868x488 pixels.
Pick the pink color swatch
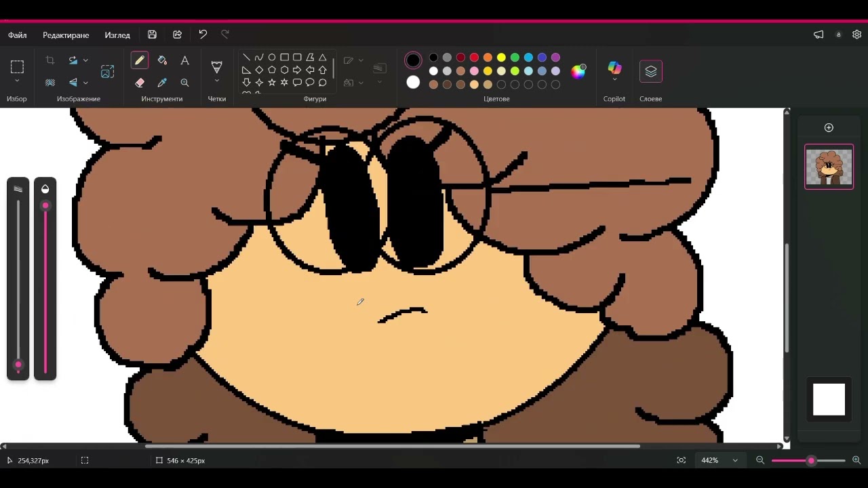pos(474,71)
